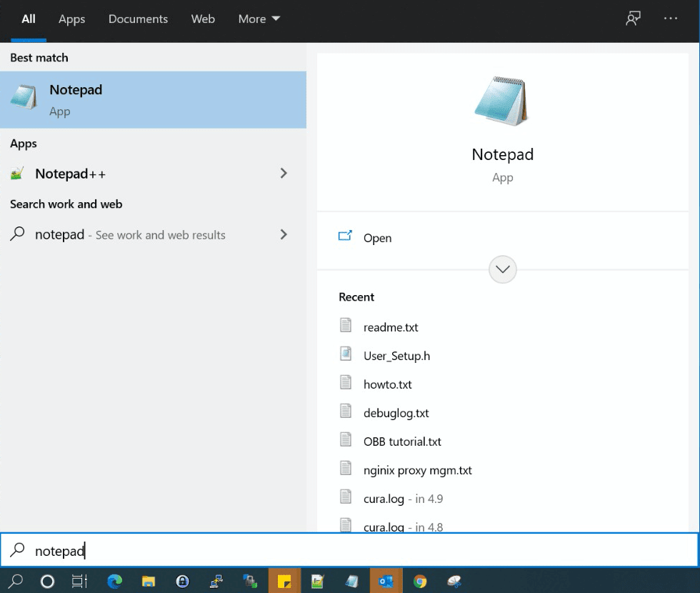Expand the More filter dropdown
The height and width of the screenshot is (593, 700).
[x=259, y=19]
